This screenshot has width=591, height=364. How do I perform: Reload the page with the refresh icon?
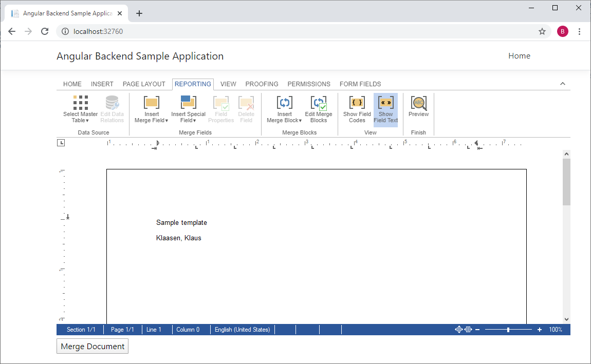[45, 31]
